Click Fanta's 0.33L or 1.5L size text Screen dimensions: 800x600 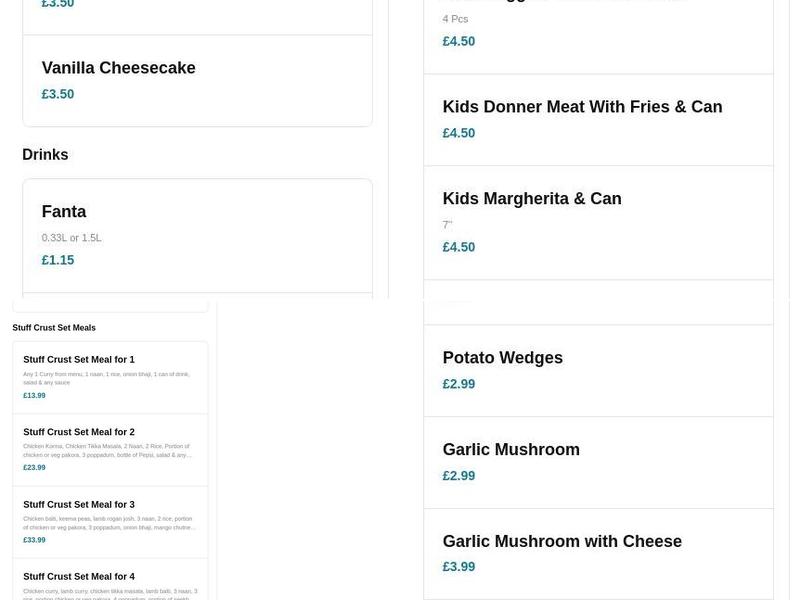tap(71, 238)
